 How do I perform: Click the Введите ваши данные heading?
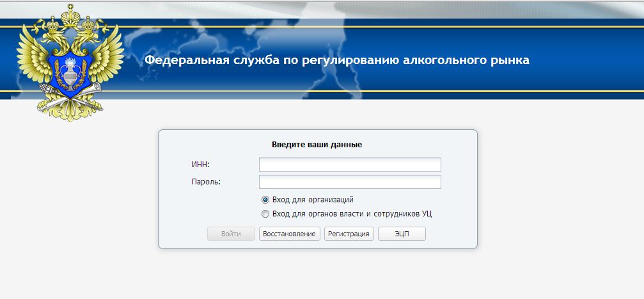(317, 145)
